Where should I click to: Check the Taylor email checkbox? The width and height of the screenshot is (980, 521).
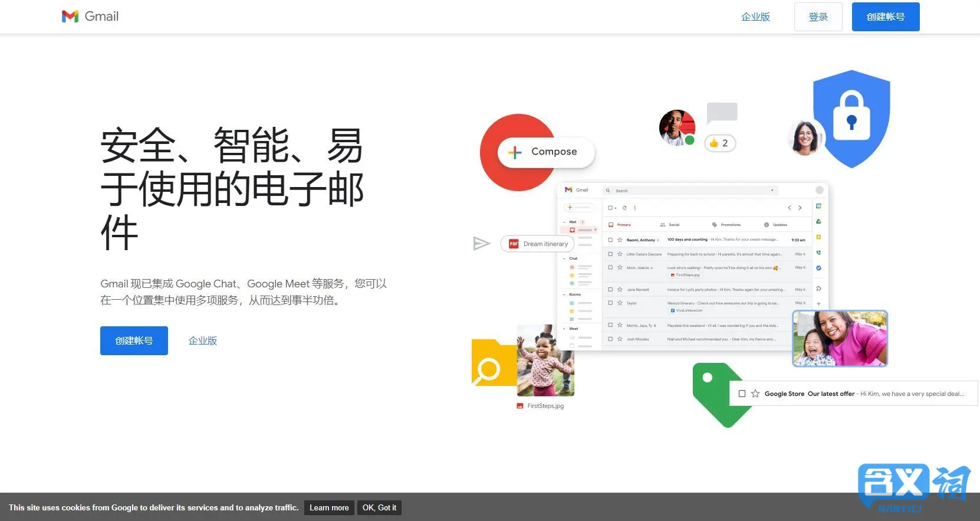pyautogui.click(x=610, y=303)
